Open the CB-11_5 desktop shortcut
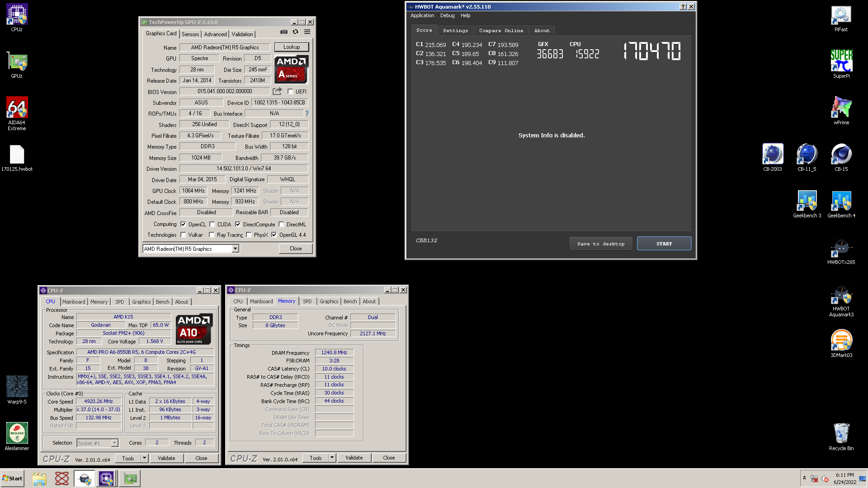 point(807,157)
